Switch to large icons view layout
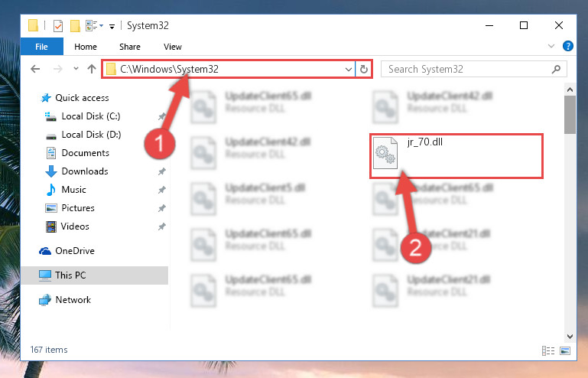 tap(565, 350)
